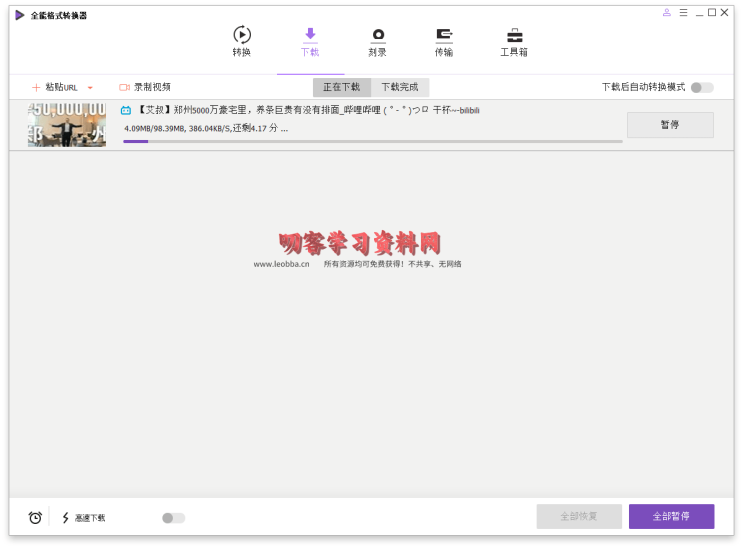The image size is (743, 550).
Task: Open the 工具箱 (Toolbox) section
Action: [x=514, y=41]
